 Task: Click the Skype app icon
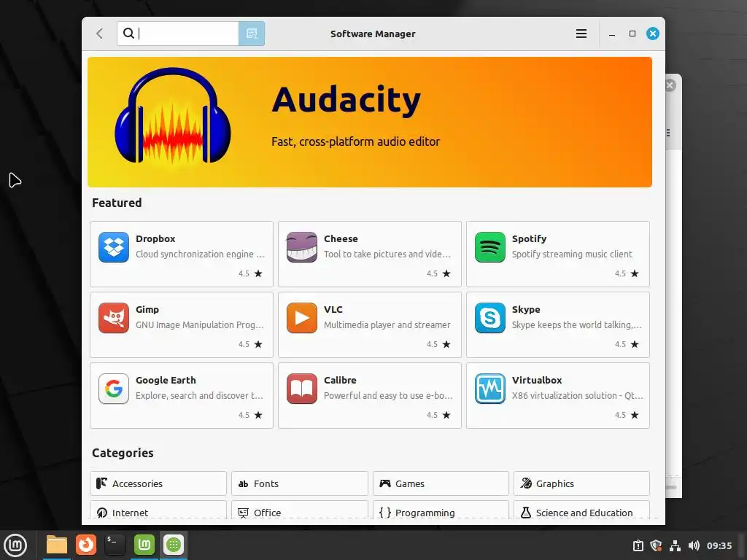tap(489, 318)
